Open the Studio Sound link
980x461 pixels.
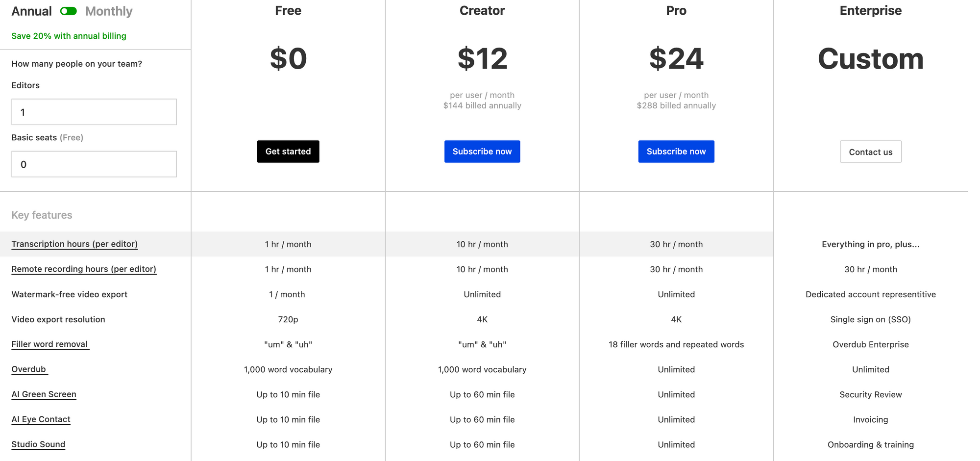click(38, 444)
